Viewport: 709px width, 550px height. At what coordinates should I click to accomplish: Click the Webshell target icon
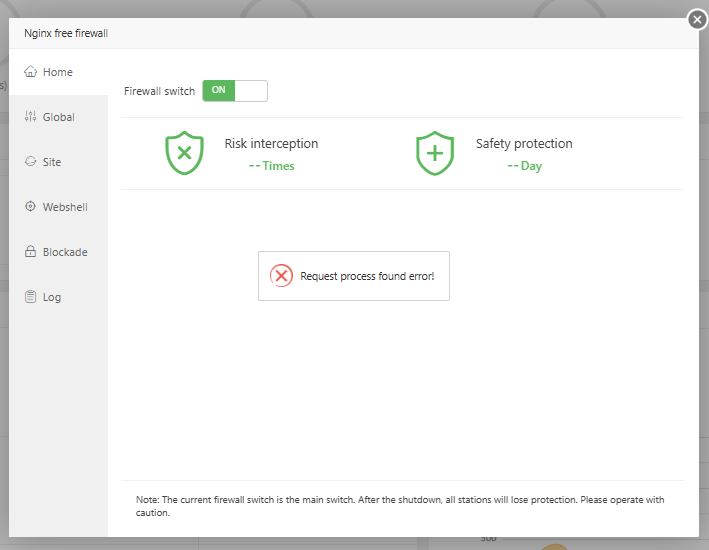(x=30, y=207)
